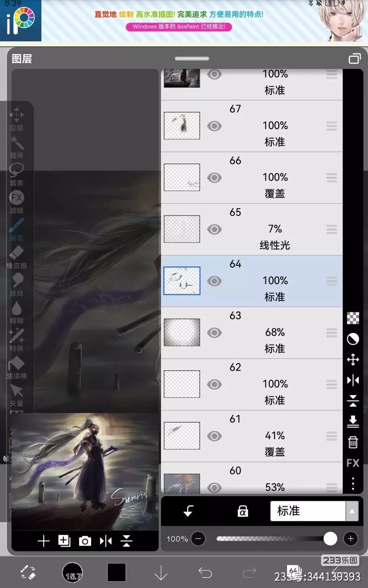The width and height of the screenshot is (368, 588).
Task: Tap layer 64 thumbnail
Action: (182, 281)
